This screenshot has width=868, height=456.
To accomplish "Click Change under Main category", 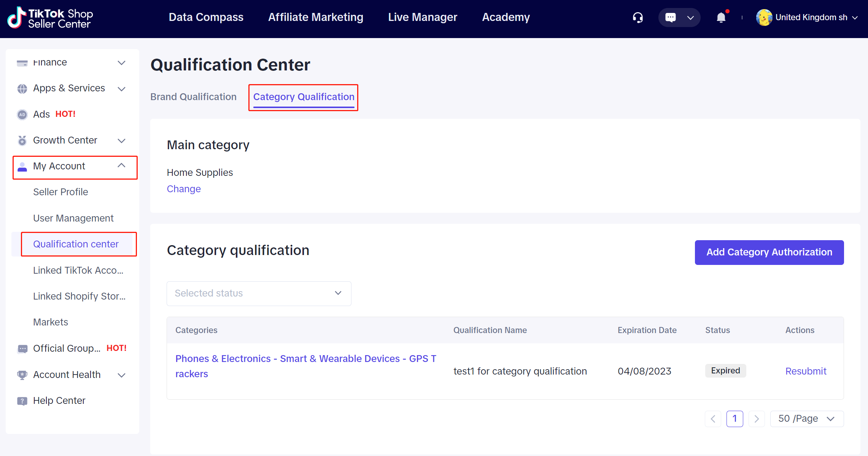I will point(184,189).
